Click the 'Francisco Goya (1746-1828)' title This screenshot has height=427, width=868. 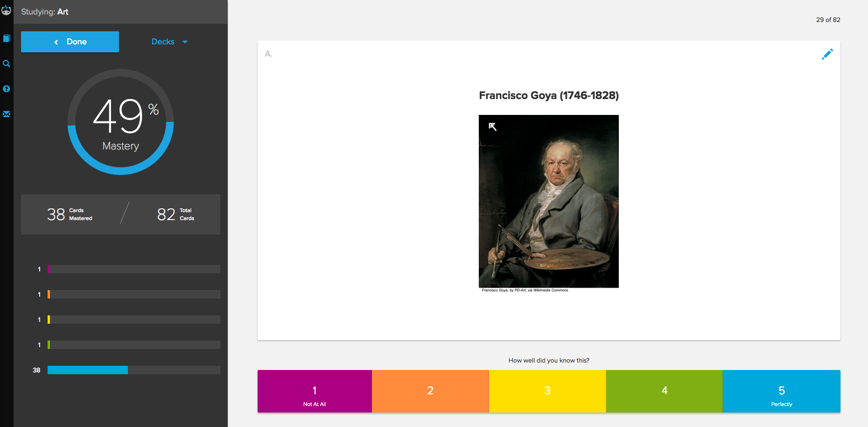pos(549,95)
